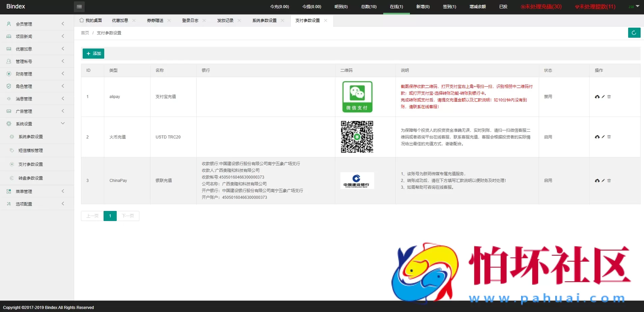Click the 系统设置 gear icon

pyautogui.click(x=8, y=124)
